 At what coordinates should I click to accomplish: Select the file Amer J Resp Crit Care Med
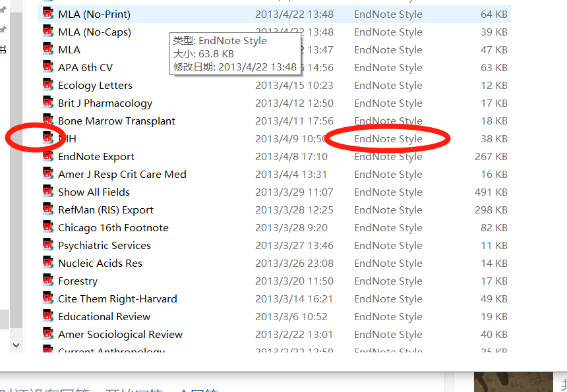pos(122,174)
